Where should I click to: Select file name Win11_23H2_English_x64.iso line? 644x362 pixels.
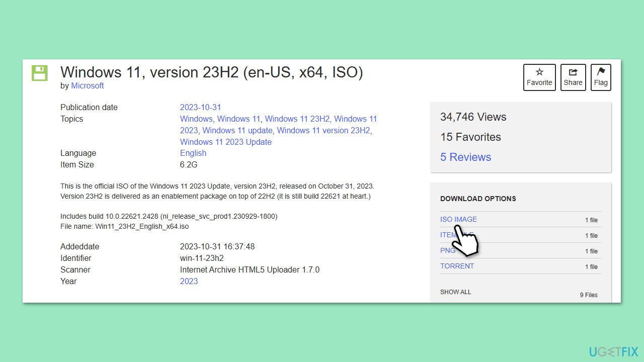[124, 227]
